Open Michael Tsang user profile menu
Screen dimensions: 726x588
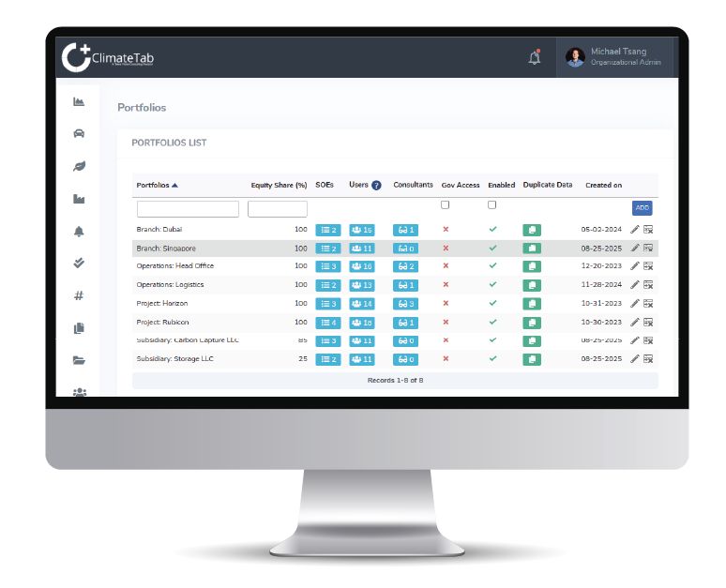614,57
